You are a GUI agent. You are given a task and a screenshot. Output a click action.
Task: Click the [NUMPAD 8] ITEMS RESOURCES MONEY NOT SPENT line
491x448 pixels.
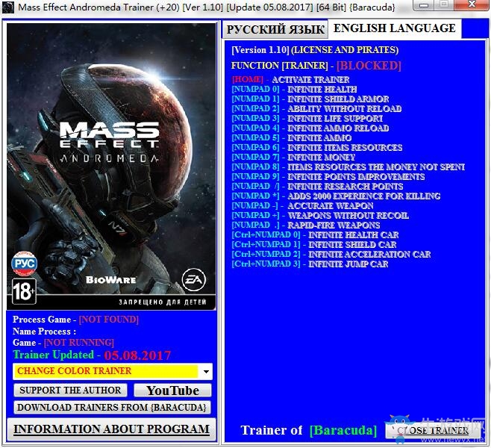[348, 167]
